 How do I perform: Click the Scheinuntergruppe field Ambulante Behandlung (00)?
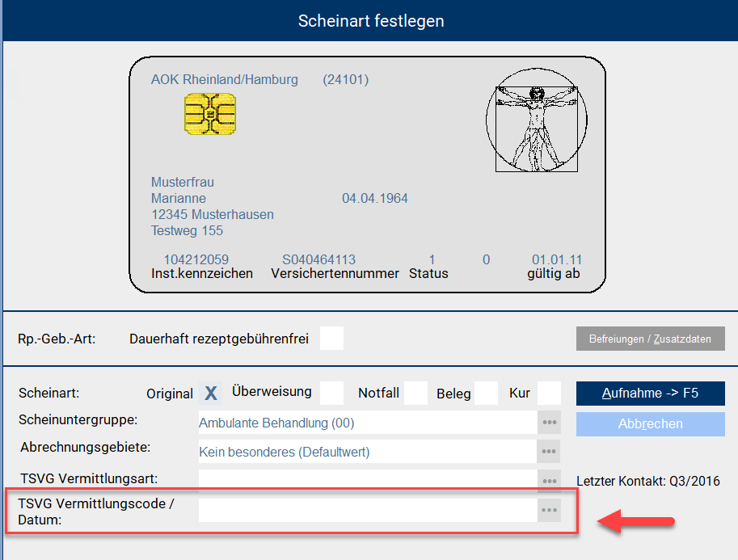[x=368, y=423]
